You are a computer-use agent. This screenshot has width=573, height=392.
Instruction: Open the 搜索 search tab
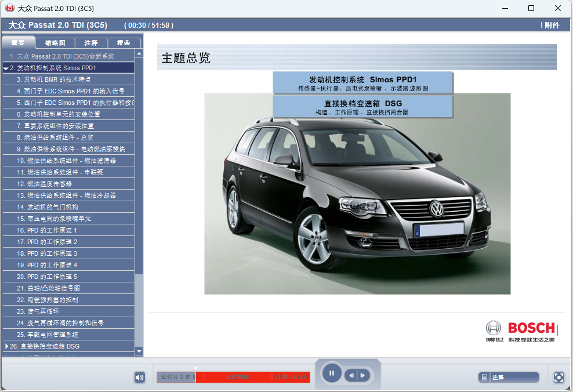click(x=124, y=43)
